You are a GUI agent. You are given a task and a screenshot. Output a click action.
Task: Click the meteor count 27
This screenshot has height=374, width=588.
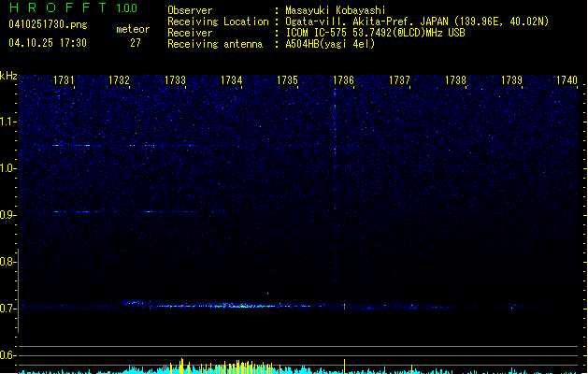pyautogui.click(x=136, y=43)
